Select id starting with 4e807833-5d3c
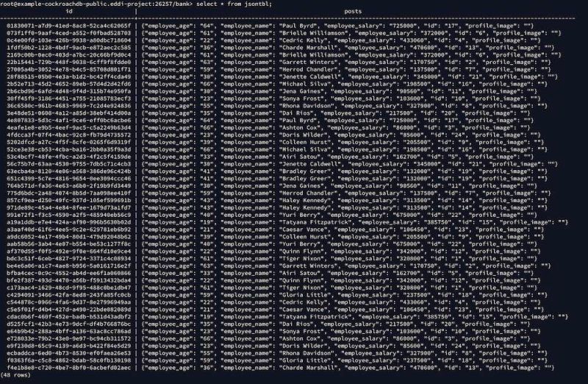The width and height of the screenshot is (588, 384). (68, 121)
